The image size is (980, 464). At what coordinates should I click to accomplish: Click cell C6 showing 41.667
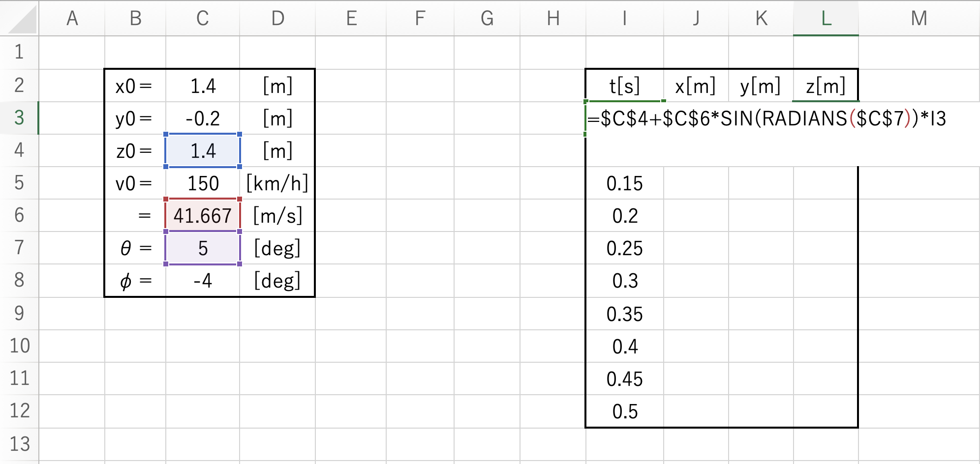(203, 215)
